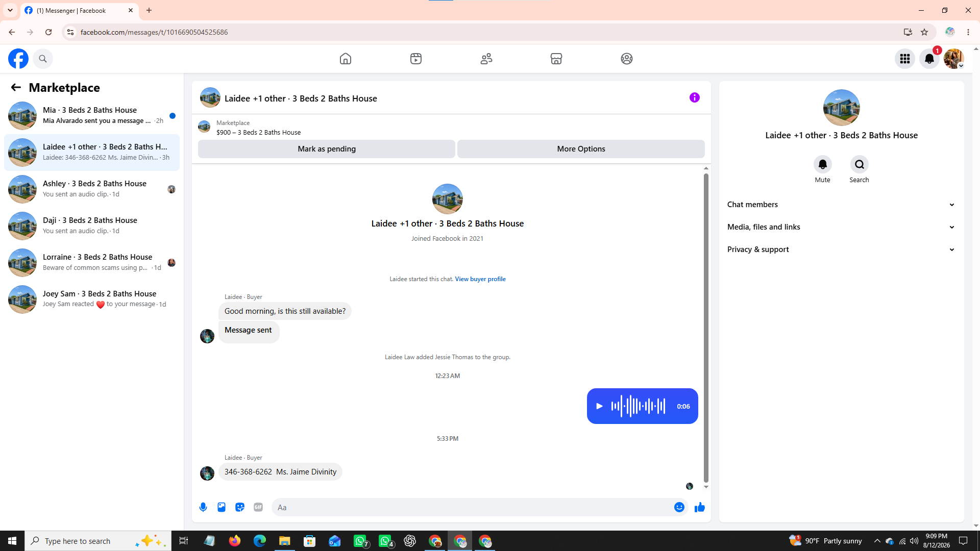The width and height of the screenshot is (980, 551).
Task: Open the Marketplace storefront tab
Action: (556, 59)
